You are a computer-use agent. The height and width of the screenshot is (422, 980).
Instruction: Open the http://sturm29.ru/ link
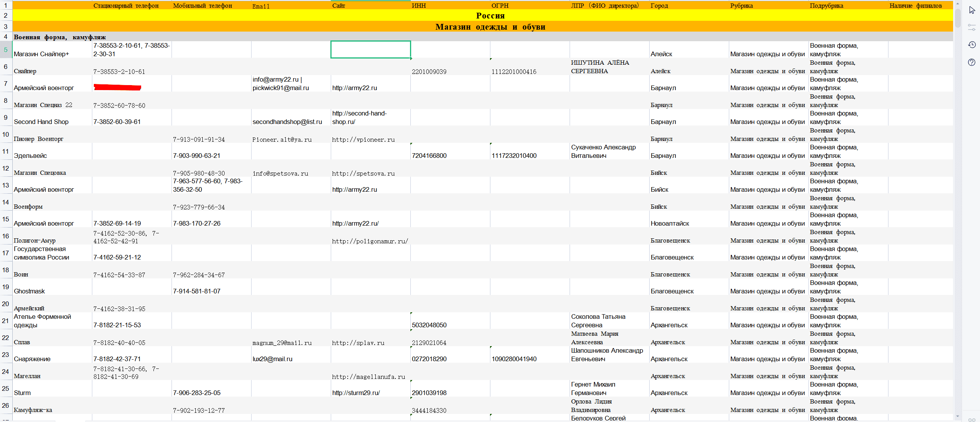[356, 393]
